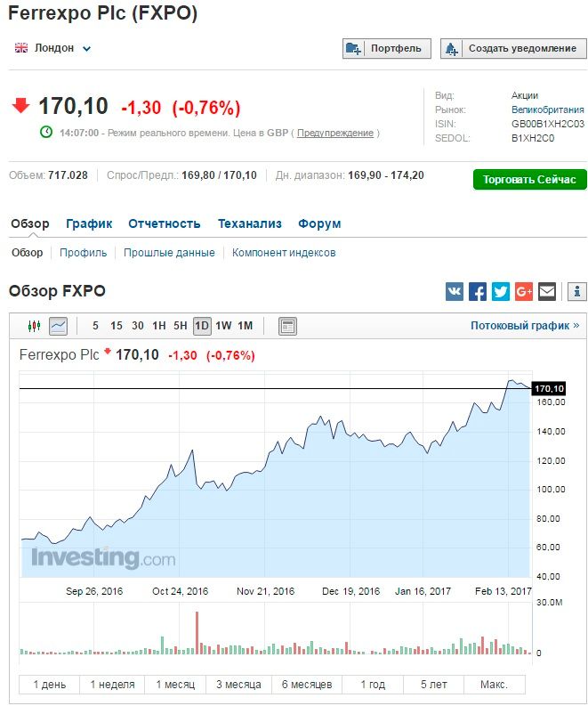Open the chart news/table icon

(x=287, y=326)
